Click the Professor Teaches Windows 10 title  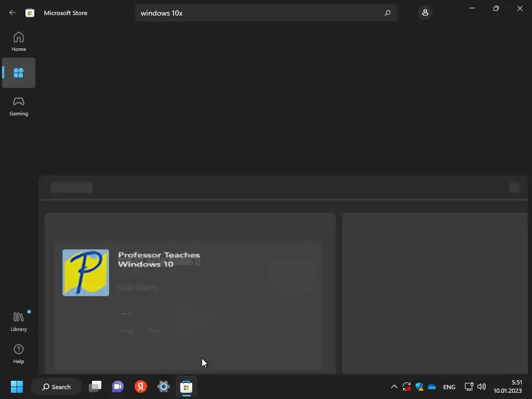point(159,260)
